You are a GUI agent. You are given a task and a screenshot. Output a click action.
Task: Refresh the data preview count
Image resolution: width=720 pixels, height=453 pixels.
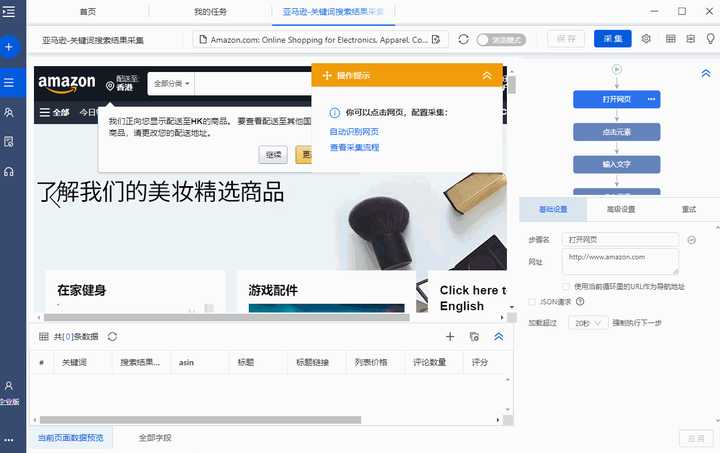tap(112, 336)
